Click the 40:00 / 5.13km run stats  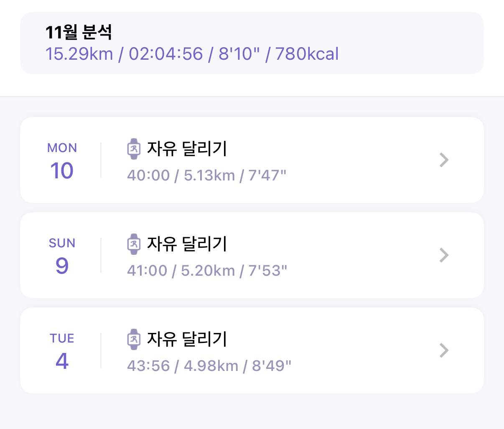click(206, 175)
